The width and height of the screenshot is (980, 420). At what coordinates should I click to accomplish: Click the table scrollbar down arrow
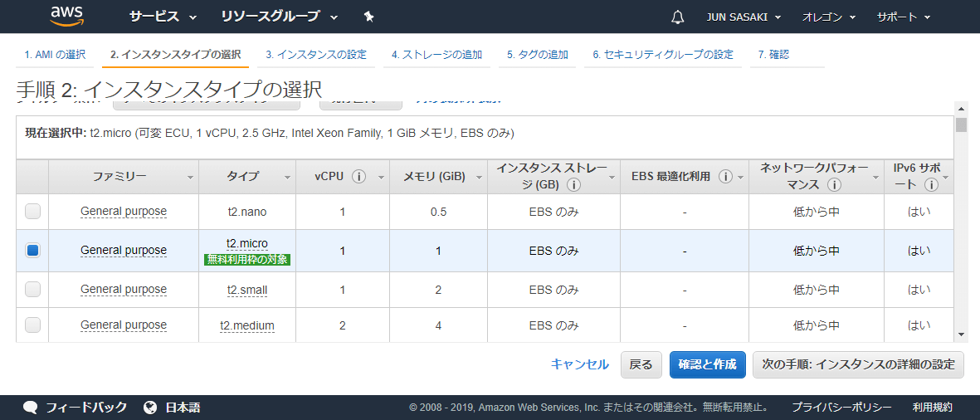[x=961, y=335]
